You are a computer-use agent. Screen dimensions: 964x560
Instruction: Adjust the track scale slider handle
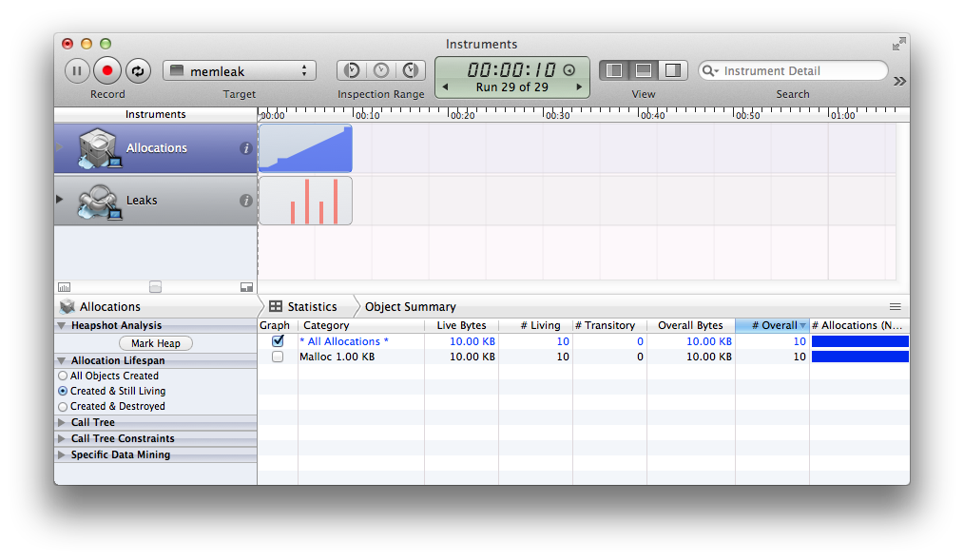pos(156,287)
